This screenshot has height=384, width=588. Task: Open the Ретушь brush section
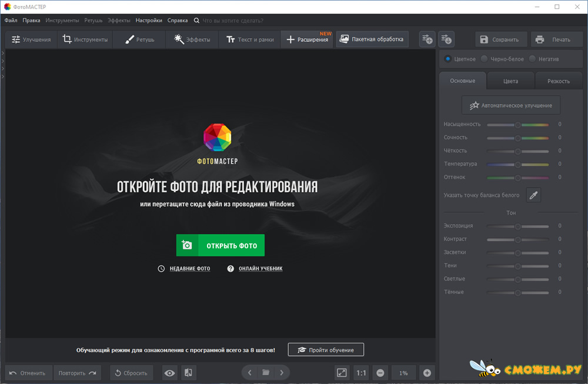[139, 39]
